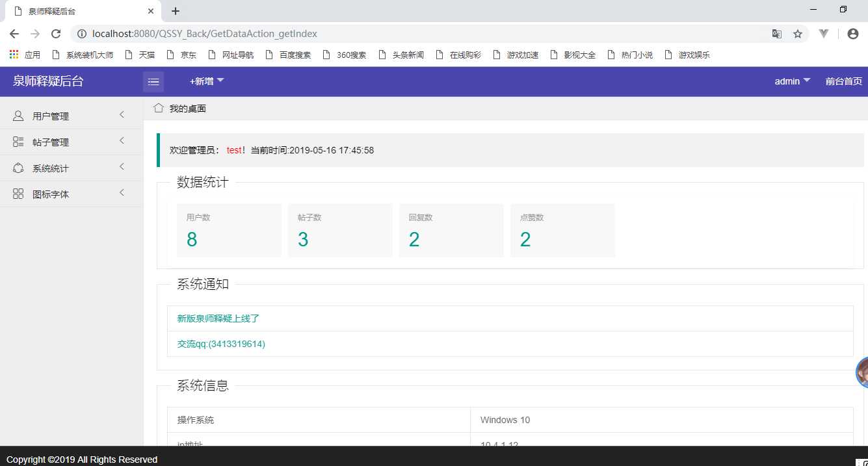The height and width of the screenshot is (466, 868).
Task: Go to 前台首页 link
Action: pyautogui.click(x=844, y=81)
